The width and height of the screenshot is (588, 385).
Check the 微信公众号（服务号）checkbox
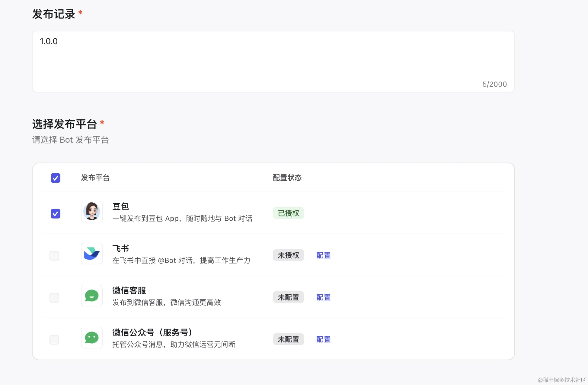point(54,339)
